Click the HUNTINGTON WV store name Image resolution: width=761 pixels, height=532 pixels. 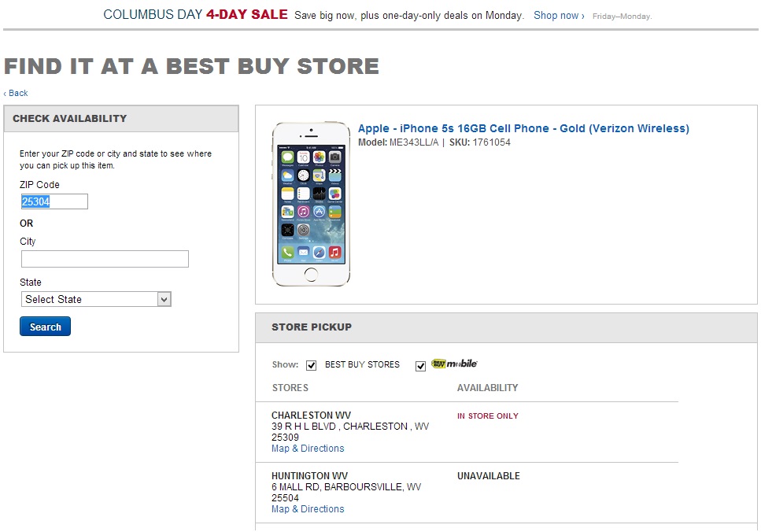[x=309, y=475]
